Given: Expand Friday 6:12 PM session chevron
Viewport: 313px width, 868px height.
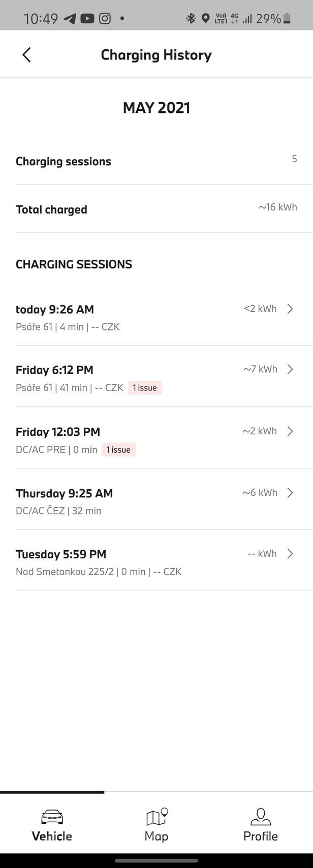Looking at the screenshot, I should 290,369.
